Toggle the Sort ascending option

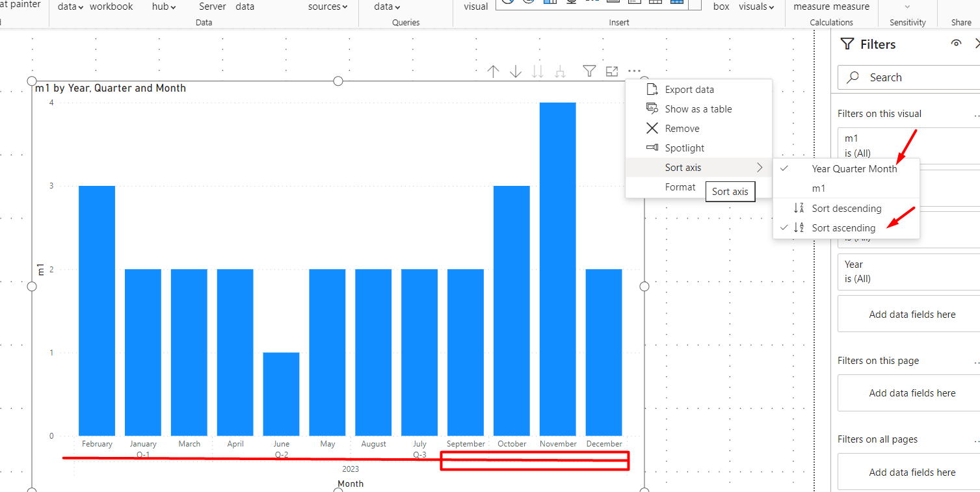point(846,228)
